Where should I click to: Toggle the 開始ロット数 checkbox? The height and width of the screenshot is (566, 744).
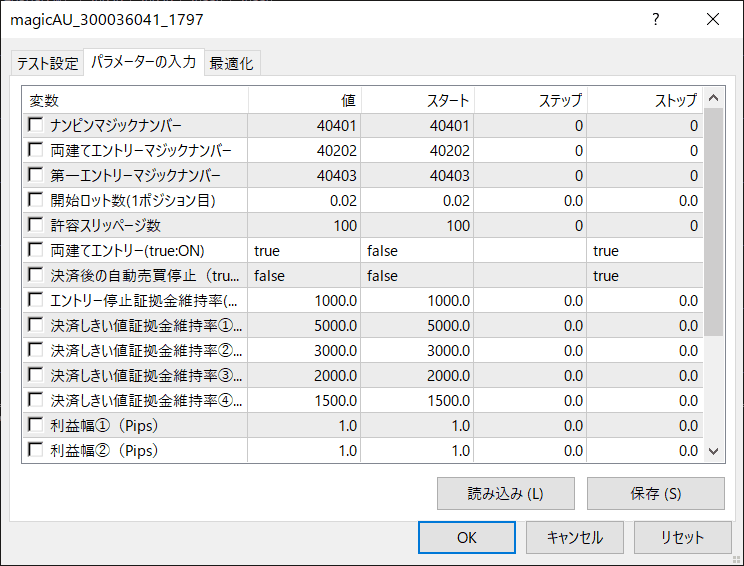point(36,200)
